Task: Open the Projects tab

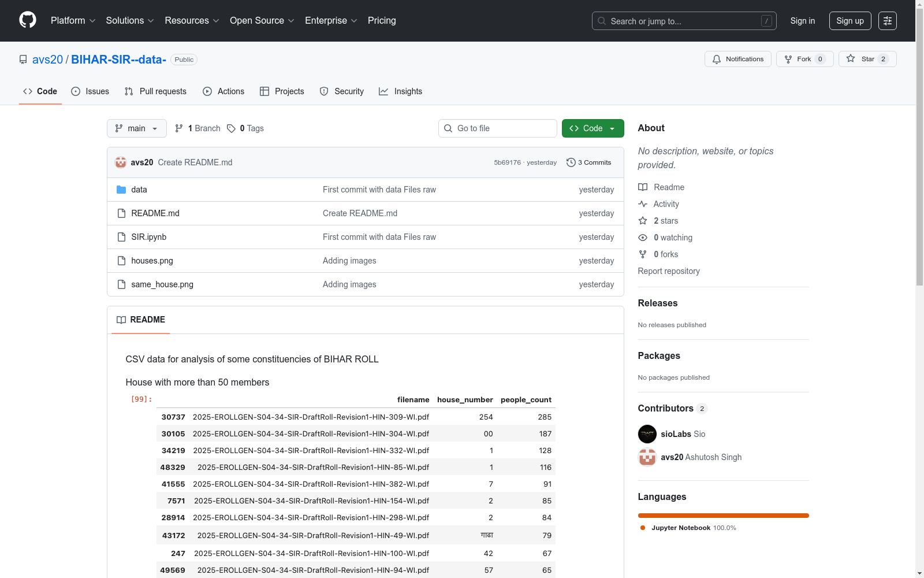Action: coord(282,91)
